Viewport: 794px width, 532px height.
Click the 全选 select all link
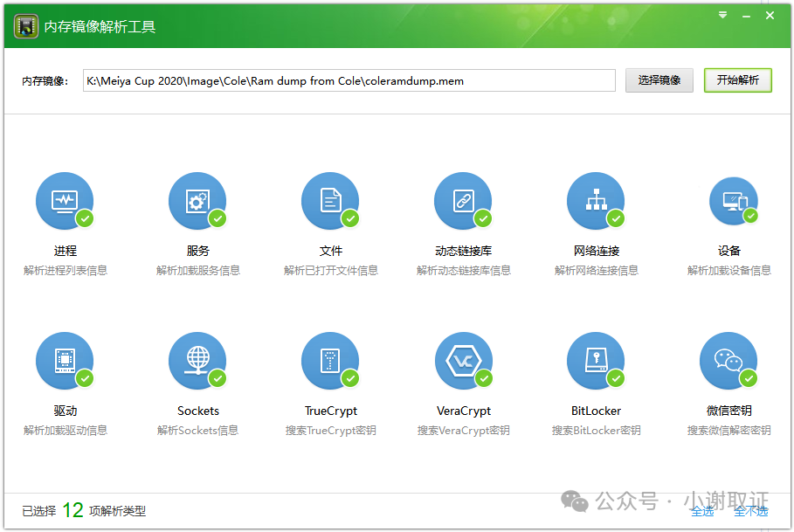pyautogui.click(x=702, y=511)
